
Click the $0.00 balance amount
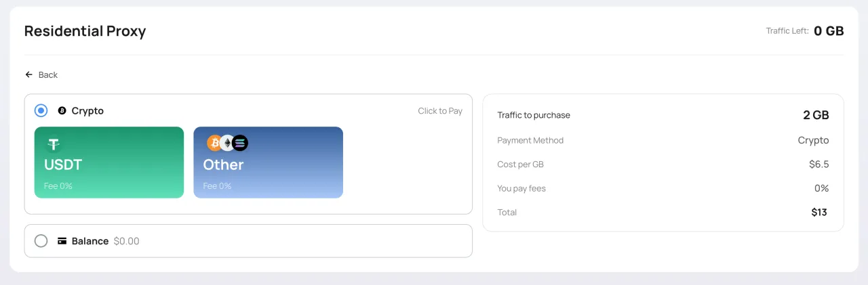pos(127,241)
